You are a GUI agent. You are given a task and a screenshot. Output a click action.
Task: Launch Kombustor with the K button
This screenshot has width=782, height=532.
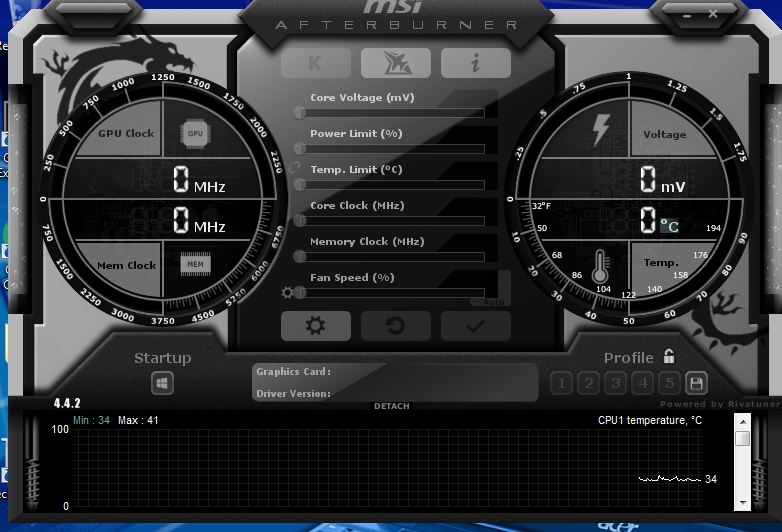pyautogui.click(x=315, y=63)
